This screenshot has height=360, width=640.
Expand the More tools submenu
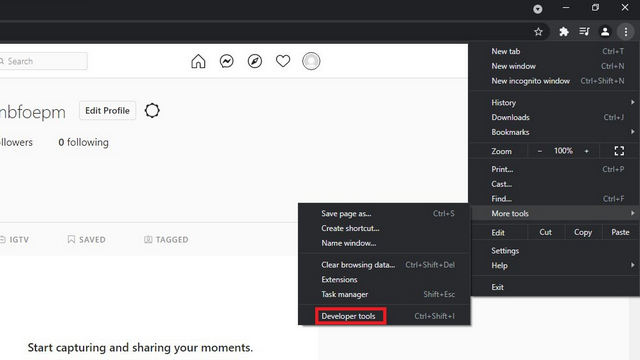coord(554,213)
